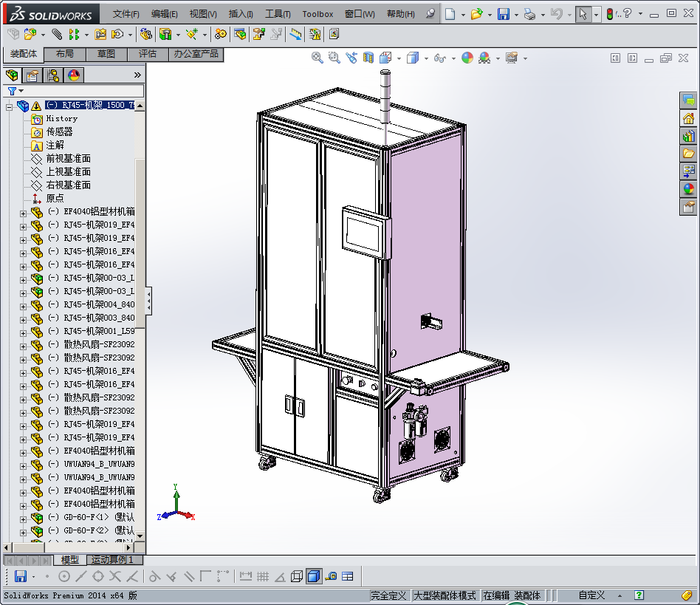Image resolution: width=700 pixels, height=605 pixels.
Task: Expand the FeatureManager tabs chevron
Action: pyautogui.click(x=137, y=75)
